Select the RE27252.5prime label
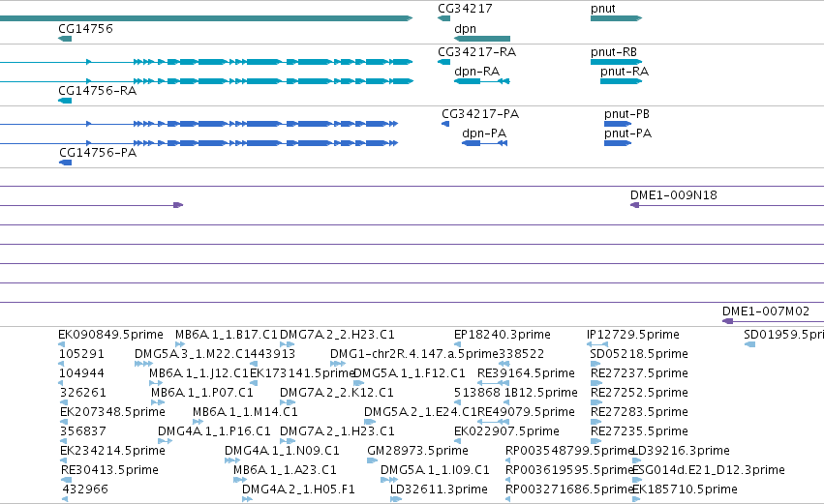Image resolution: width=824 pixels, height=504 pixels. [639, 393]
